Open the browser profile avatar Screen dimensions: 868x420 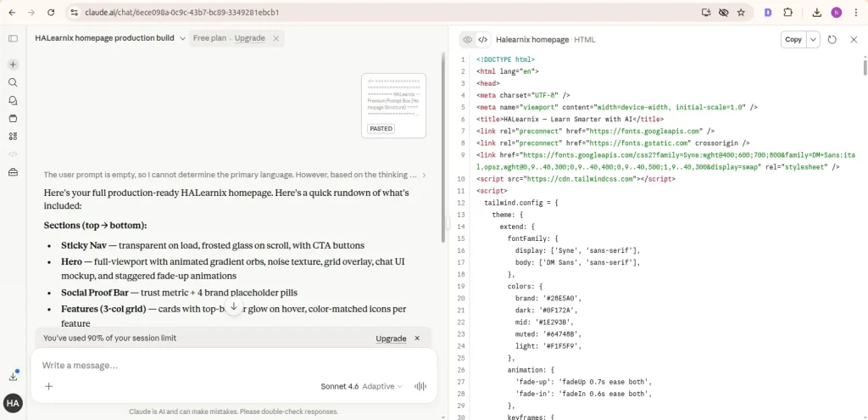point(836,12)
